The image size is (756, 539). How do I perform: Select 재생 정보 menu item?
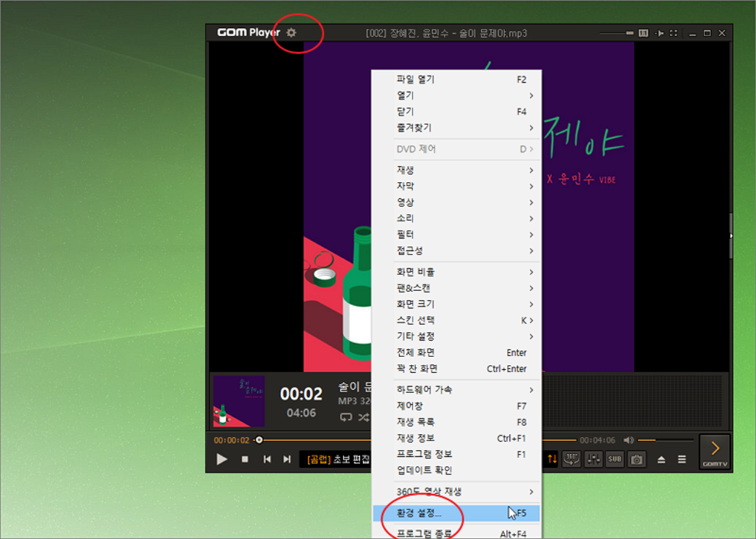coord(456,438)
